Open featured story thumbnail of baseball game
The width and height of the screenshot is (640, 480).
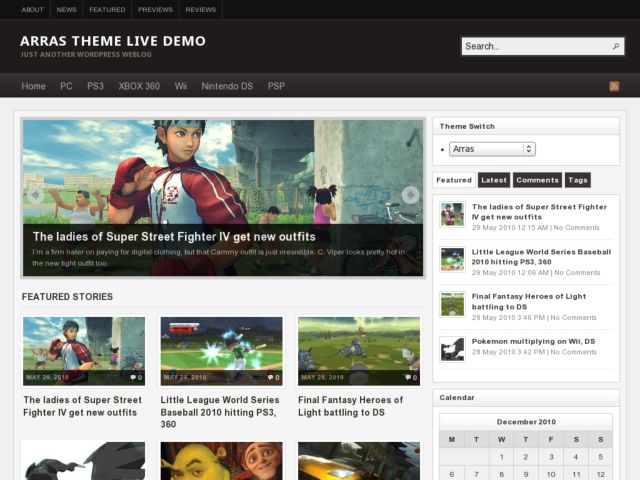click(221, 351)
